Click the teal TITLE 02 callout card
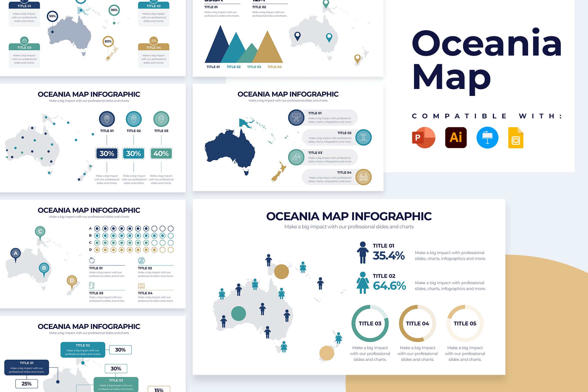The height and width of the screenshot is (392, 588). (83, 350)
